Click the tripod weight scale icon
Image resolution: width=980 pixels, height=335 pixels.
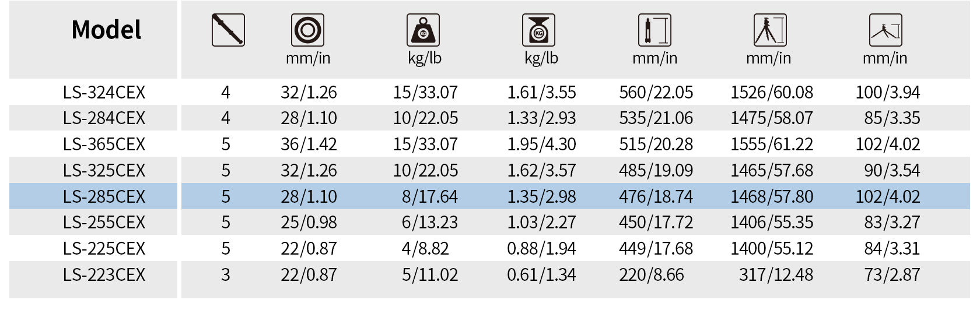point(538,30)
